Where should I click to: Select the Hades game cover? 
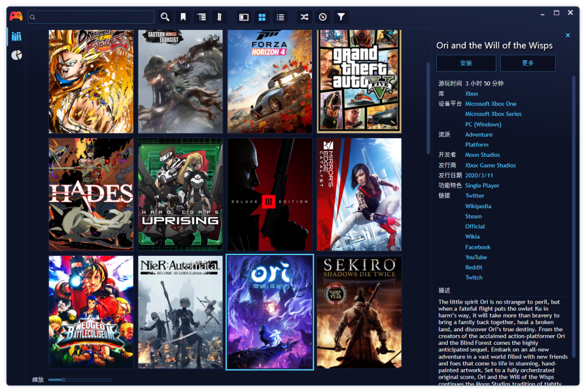tap(91, 194)
